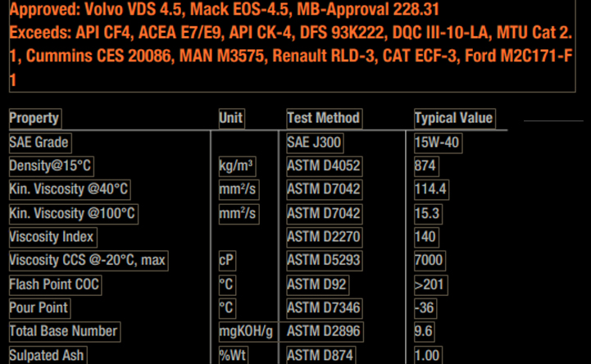Click the '-36' pour point value

(x=425, y=308)
